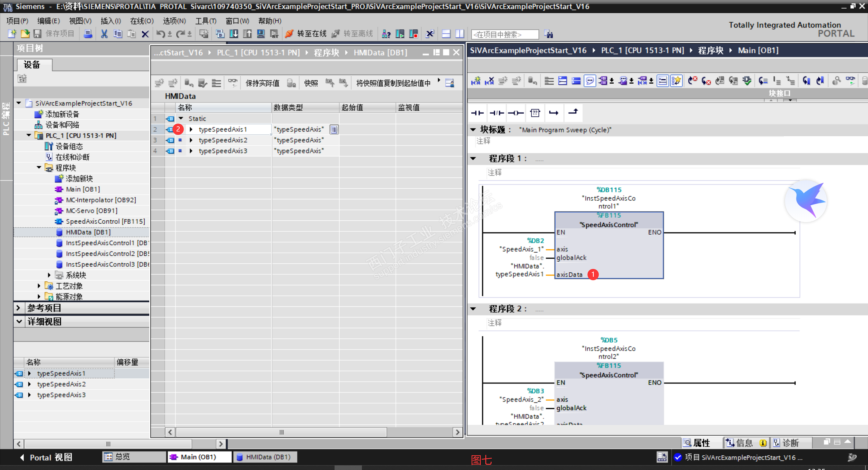The height and width of the screenshot is (470, 868).
Task: Collapse the 程序块 folder in project tree
Action: tap(39, 168)
